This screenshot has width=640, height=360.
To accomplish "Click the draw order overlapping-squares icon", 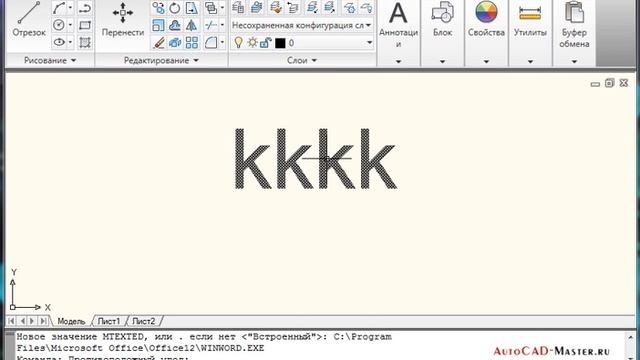I will (x=211, y=8).
